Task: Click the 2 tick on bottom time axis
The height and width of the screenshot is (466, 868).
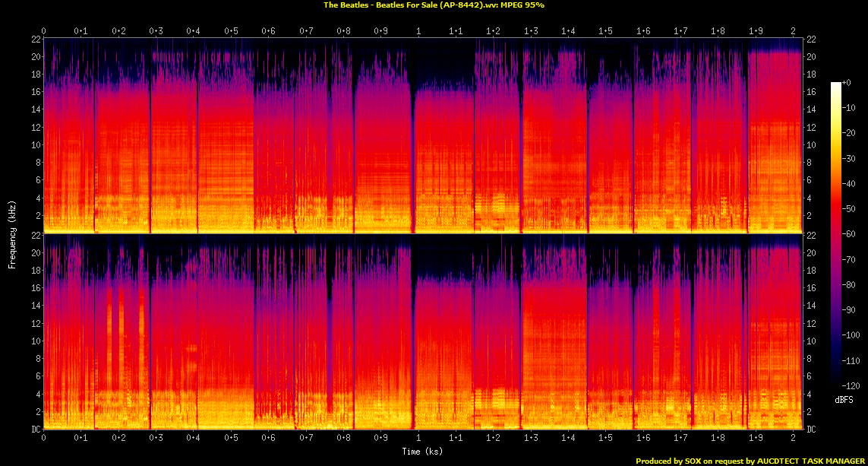Action: coord(793,439)
